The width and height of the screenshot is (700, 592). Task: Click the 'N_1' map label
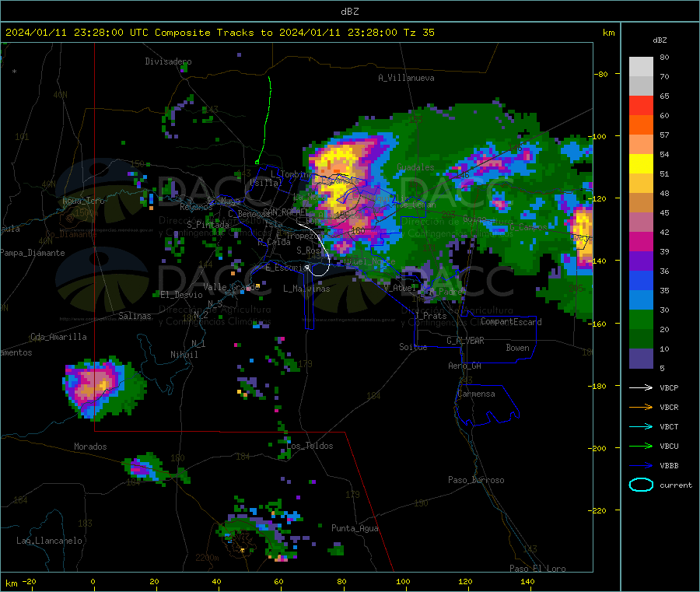(x=198, y=344)
